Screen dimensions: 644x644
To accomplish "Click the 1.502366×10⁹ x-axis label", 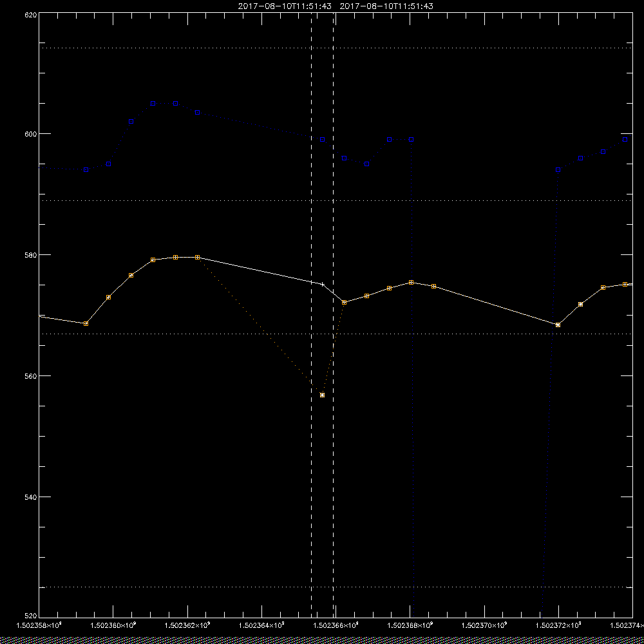I will 336,625.
